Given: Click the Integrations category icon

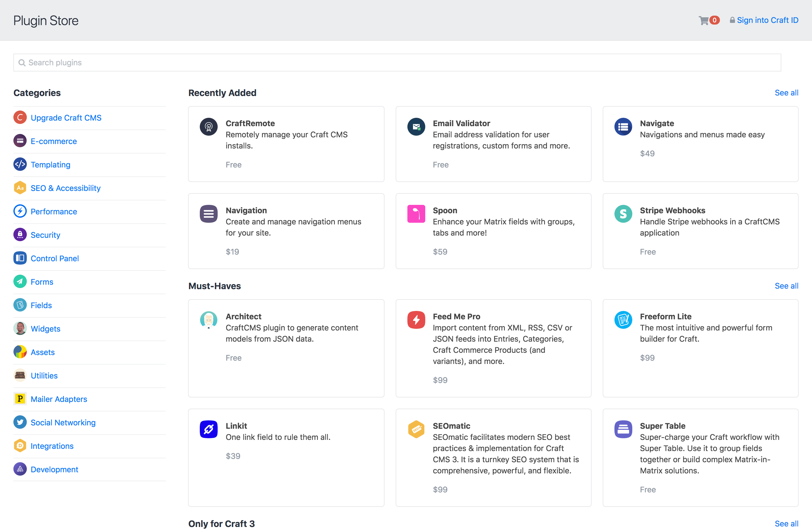Looking at the screenshot, I should point(20,446).
